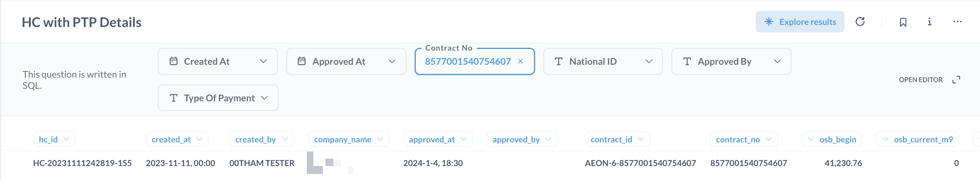
Task: Expand the SQL editor with Open Editor icon
Action: pos(956,80)
